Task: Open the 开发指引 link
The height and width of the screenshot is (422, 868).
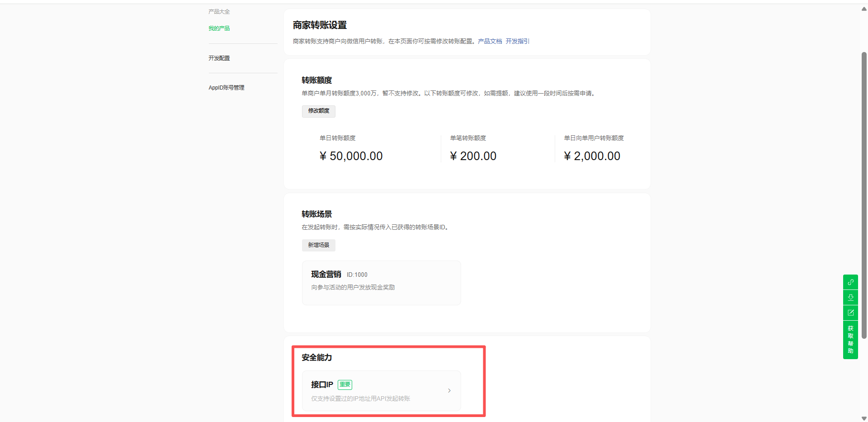Action: tap(517, 41)
